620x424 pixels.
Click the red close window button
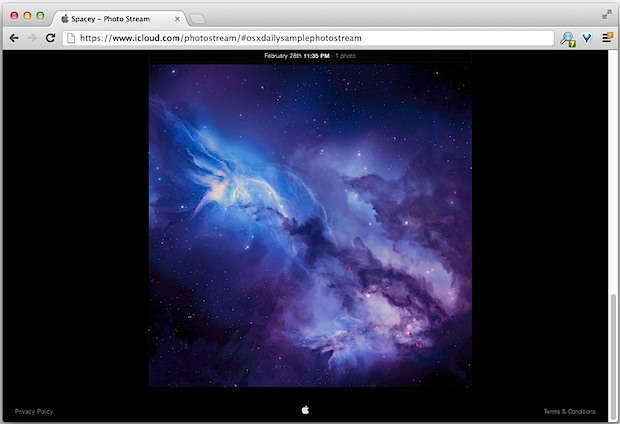tap(14, 15)
